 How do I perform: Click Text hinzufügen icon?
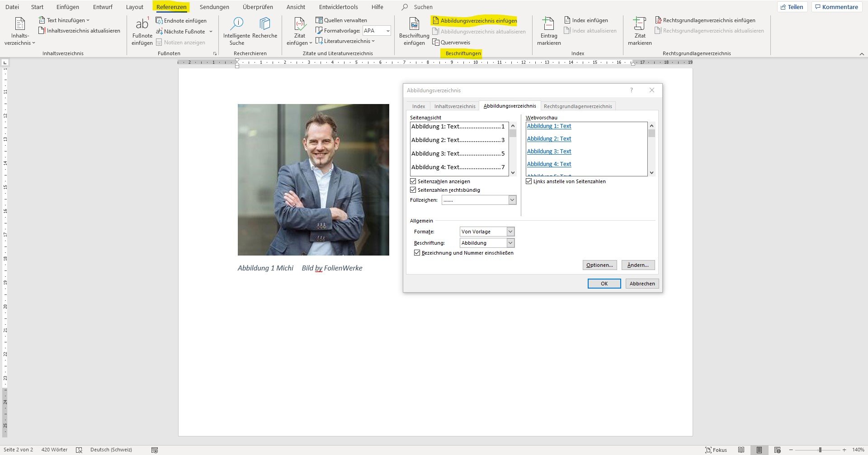click(42, 20)
